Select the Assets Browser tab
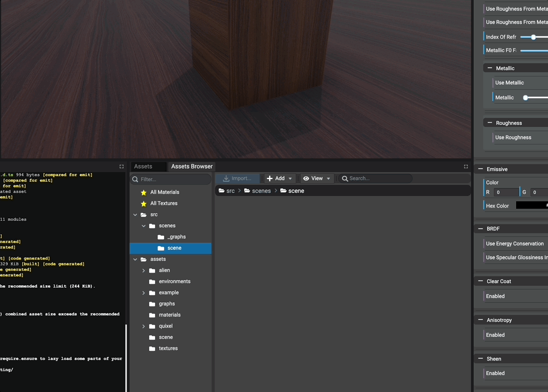 click(192, 166)
